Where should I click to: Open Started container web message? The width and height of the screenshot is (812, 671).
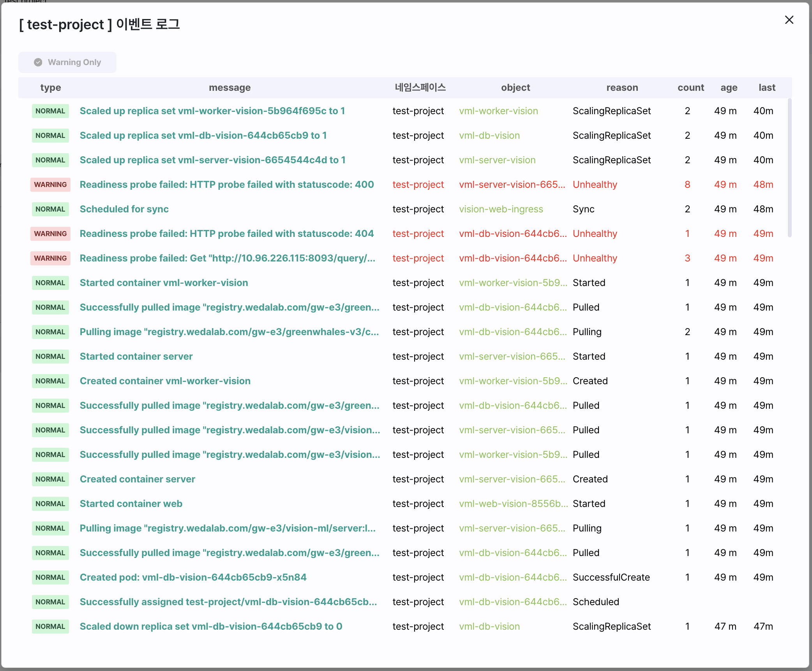[131, 504]
